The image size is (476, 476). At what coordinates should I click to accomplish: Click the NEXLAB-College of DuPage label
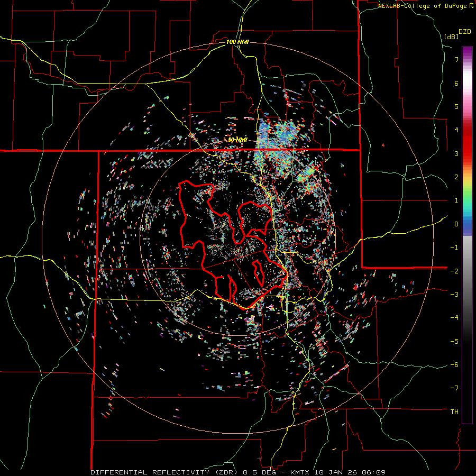[x=423, y=6]
